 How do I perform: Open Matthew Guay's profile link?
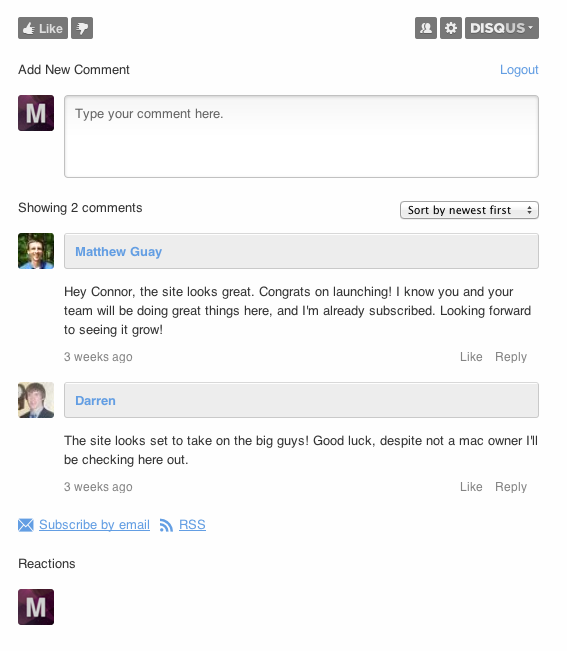[x=118, y=252]
